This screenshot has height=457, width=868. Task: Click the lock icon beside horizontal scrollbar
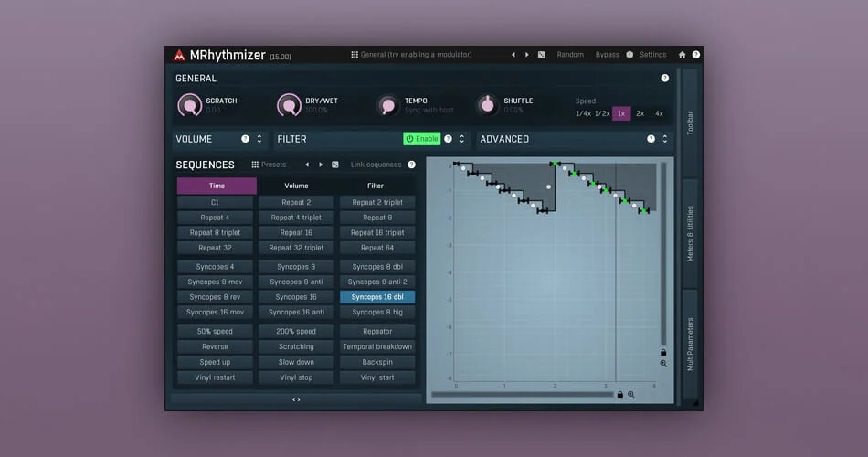[620, 395]
